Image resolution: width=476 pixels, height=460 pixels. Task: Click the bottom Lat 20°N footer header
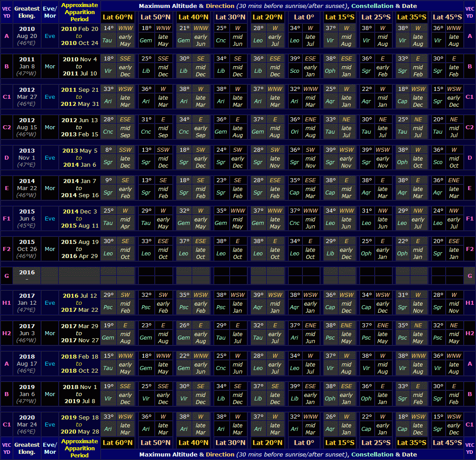pos(268,443)
